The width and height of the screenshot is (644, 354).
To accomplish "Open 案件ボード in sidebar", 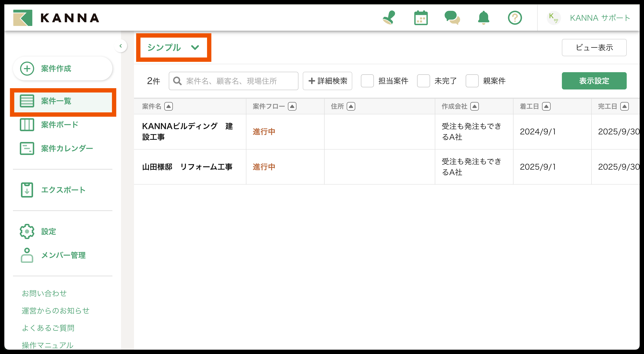I will [x=59, y=124].
